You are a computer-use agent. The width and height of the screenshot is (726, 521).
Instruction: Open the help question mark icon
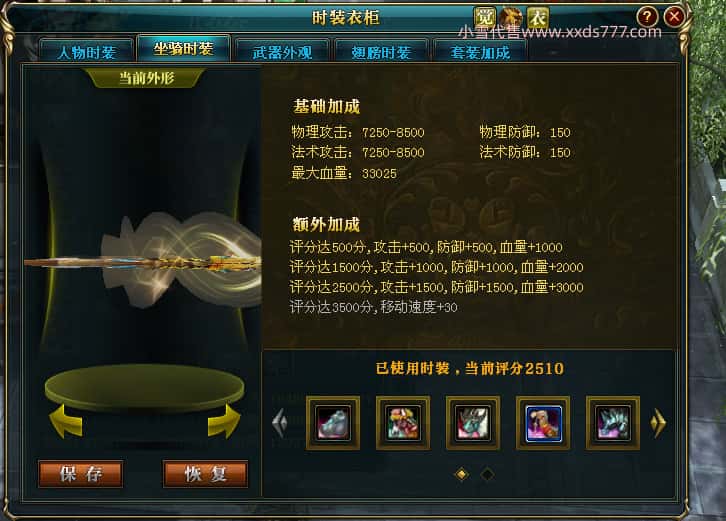point(647,17)
